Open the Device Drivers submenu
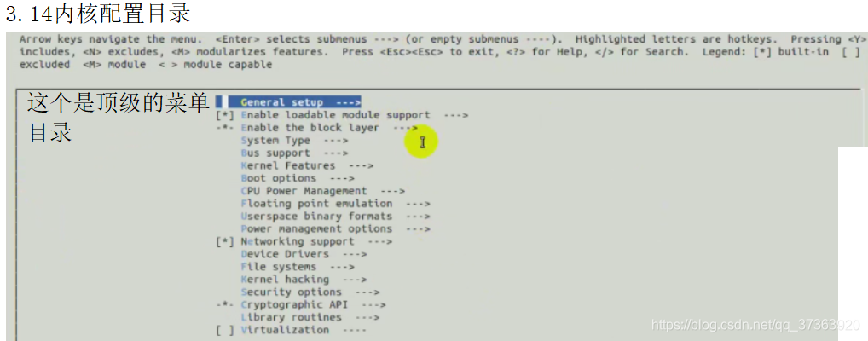The width and height of the screenshot is (868, 341). (304, 254)
